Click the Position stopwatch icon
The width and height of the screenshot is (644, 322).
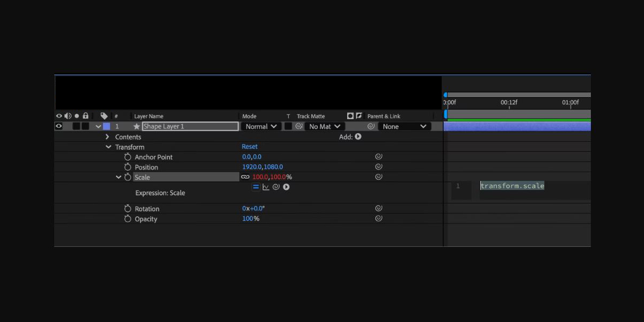[128, 167]
